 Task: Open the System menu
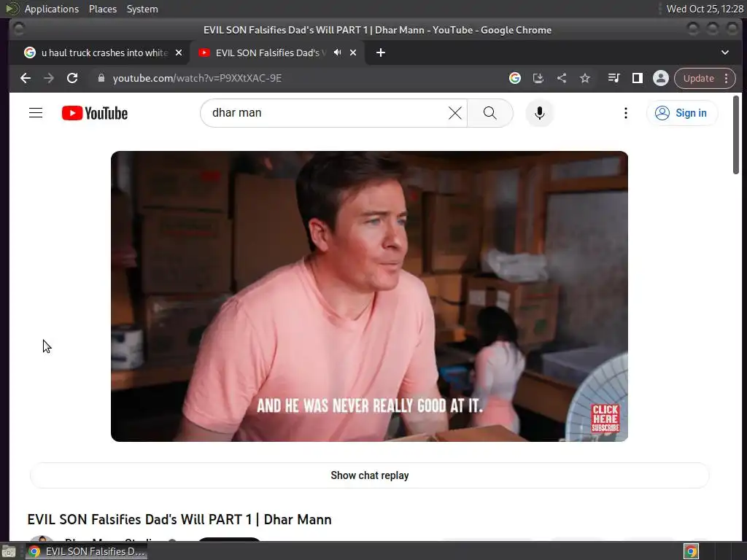pos(142,9)
